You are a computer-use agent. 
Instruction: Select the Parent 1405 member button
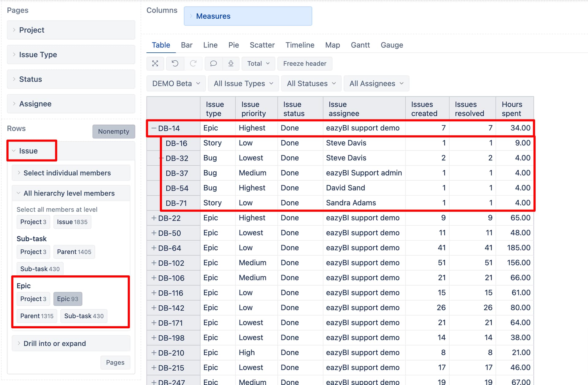pyautogui.click(x=74, y=251)
